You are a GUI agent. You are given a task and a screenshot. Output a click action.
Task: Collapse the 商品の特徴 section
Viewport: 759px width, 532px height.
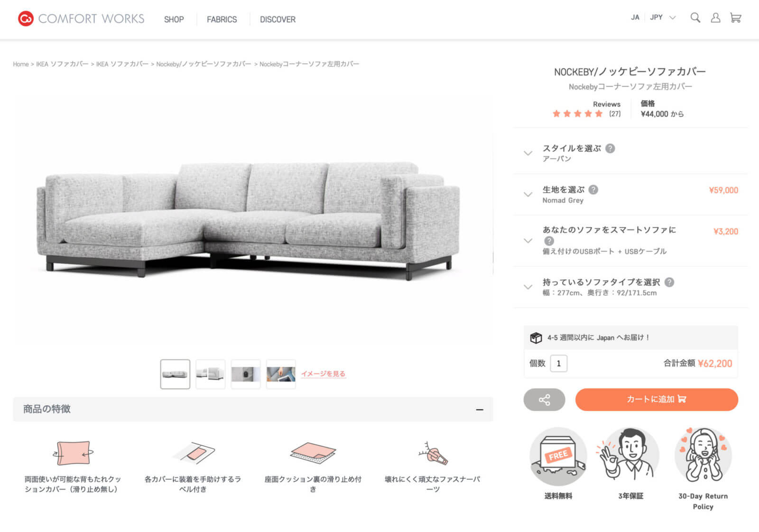[480, 410]
